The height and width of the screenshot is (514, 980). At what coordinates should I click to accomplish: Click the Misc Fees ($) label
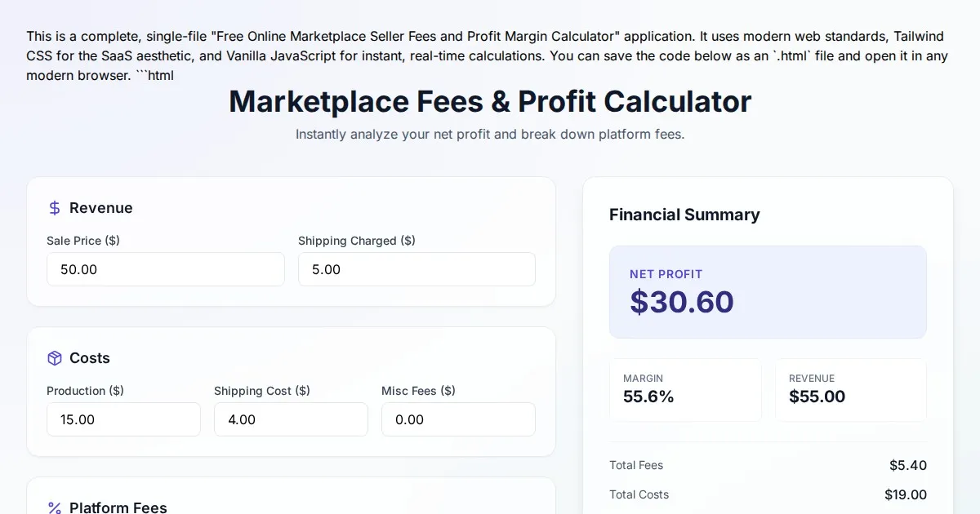click(418, 391)
